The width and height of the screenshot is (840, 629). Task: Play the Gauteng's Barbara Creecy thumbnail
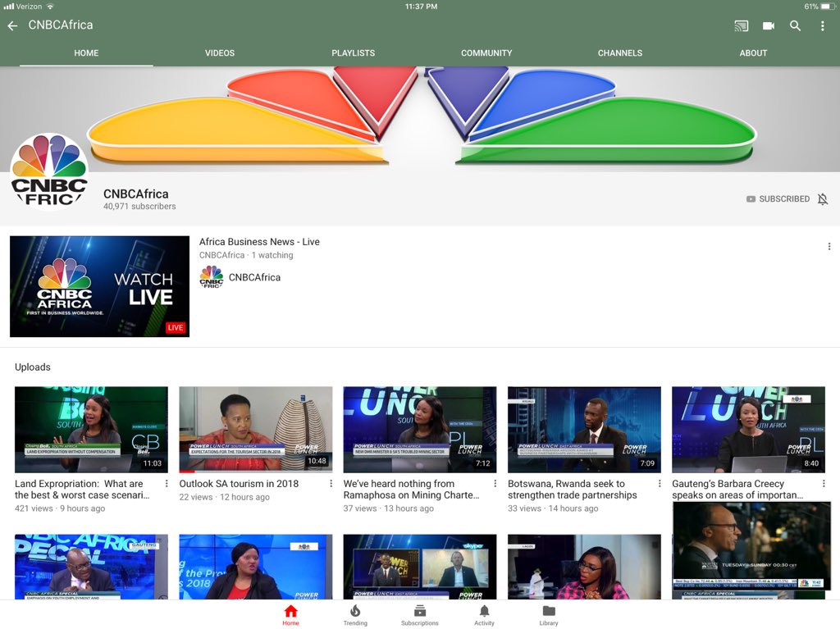click(x=748, y=430)
